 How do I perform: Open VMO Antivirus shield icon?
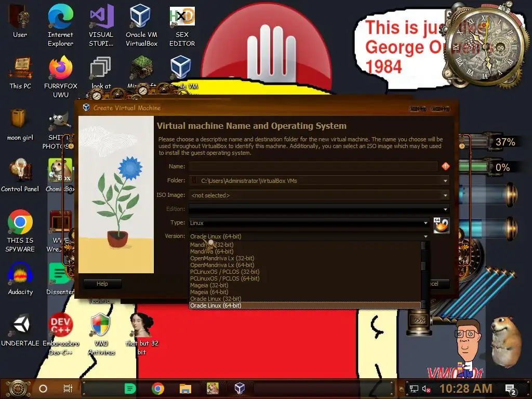click(x=101, y=334)
